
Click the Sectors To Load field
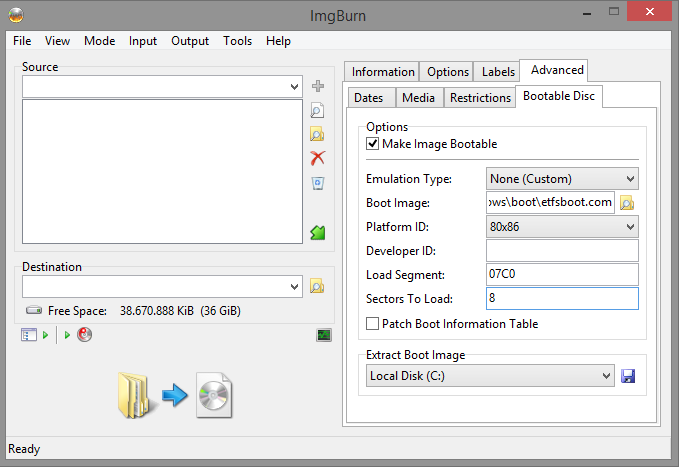coord(562,298)
